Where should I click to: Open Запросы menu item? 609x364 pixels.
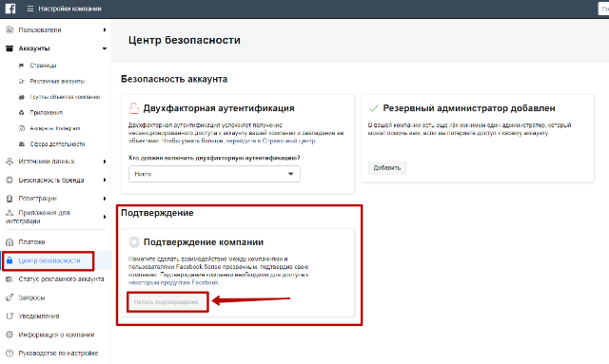click(x=31, y=297)
